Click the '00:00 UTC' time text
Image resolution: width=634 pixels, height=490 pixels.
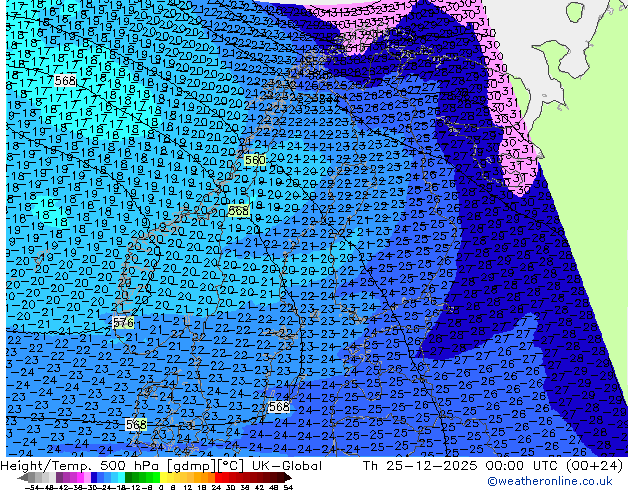pos(522,466)
